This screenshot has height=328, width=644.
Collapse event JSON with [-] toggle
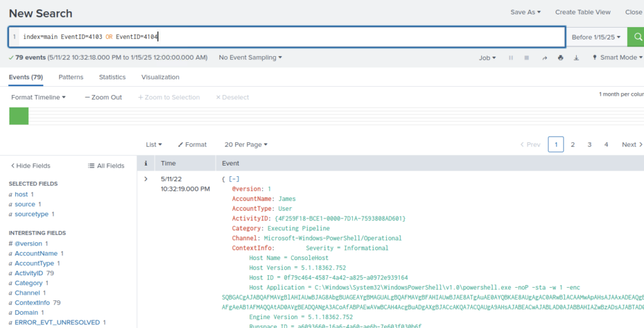coord(234,179)
